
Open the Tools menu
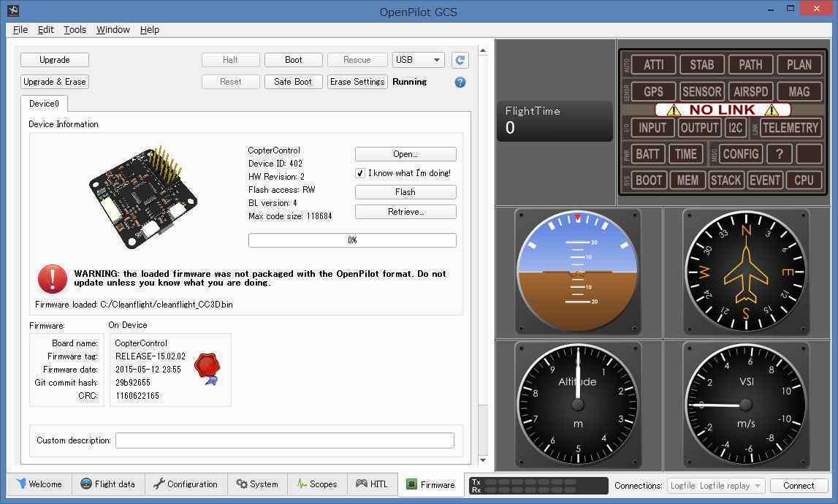pyautogui.click(x=75, y=30)
